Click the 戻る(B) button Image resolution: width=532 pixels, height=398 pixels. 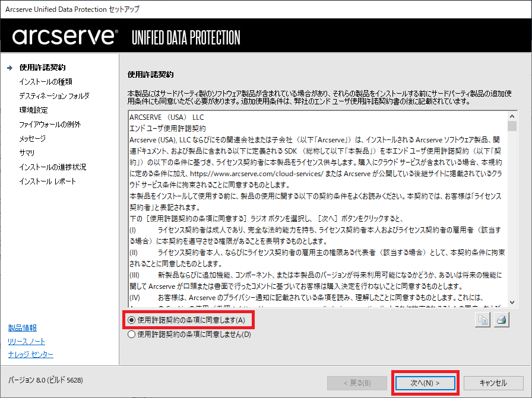click(357, 383)
